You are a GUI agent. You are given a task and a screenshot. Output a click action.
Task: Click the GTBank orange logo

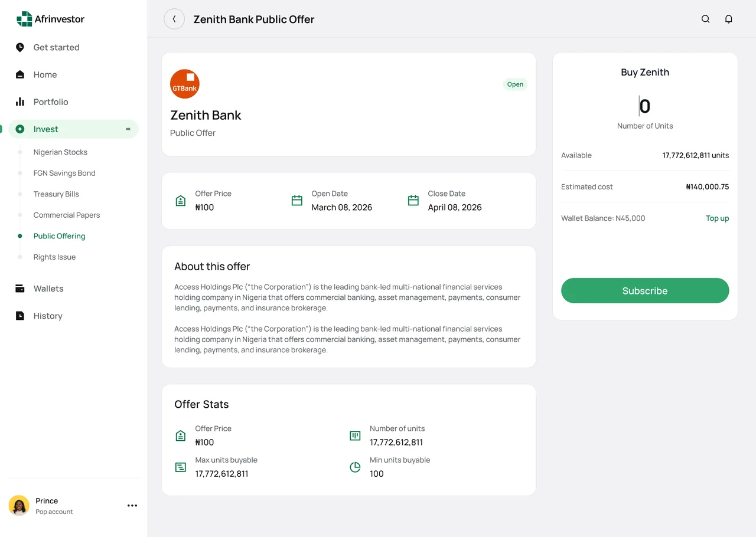185,84
